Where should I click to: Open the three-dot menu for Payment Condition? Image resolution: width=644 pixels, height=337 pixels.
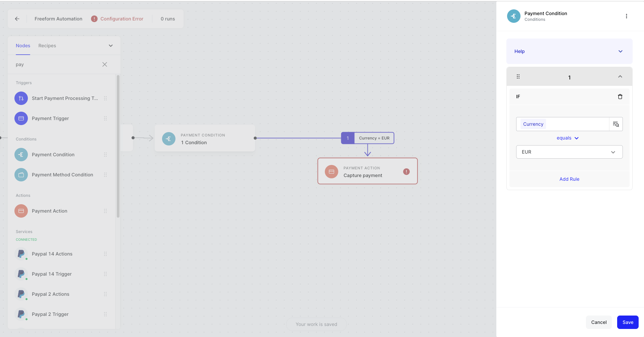(626, 16)
